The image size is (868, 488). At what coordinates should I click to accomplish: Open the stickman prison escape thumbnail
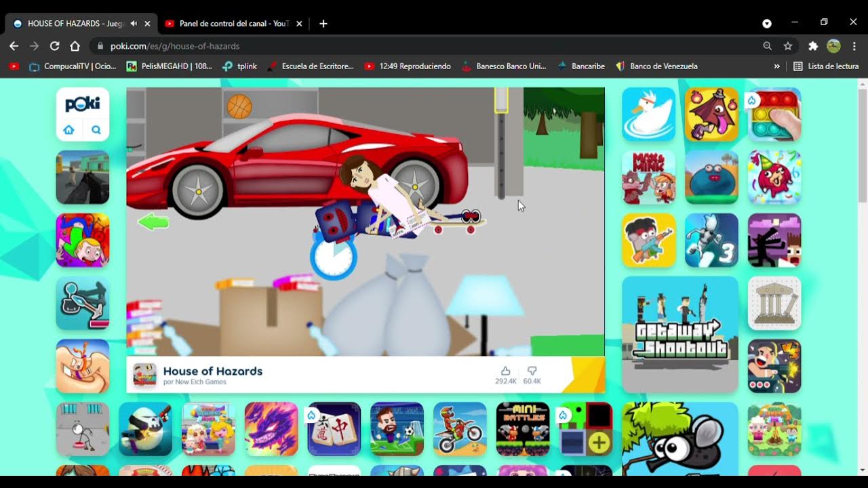pos(83,429)
